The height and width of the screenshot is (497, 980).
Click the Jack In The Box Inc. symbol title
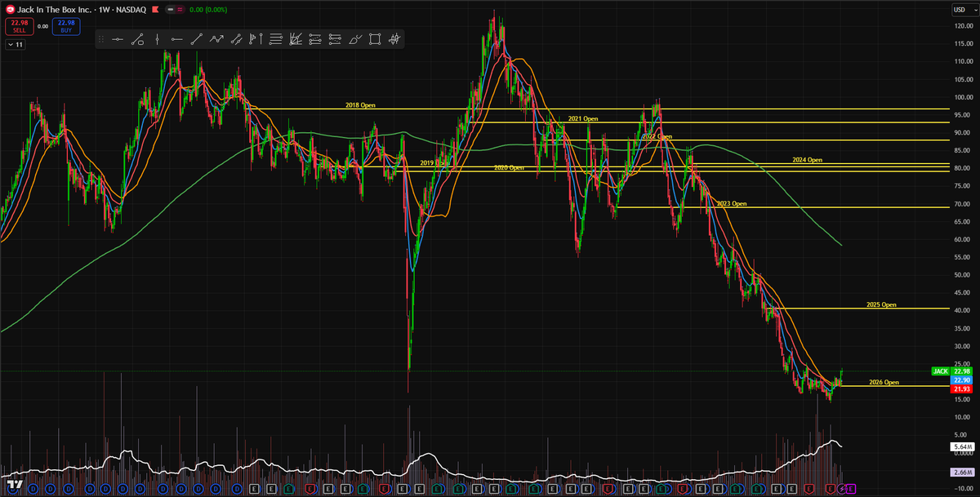[x=55, y=10]
